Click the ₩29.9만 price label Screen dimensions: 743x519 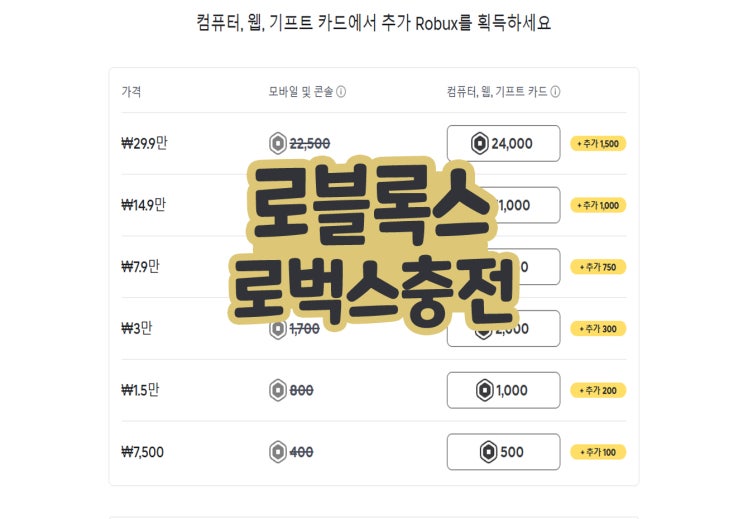pyautogui.click(x=144, y=143)
